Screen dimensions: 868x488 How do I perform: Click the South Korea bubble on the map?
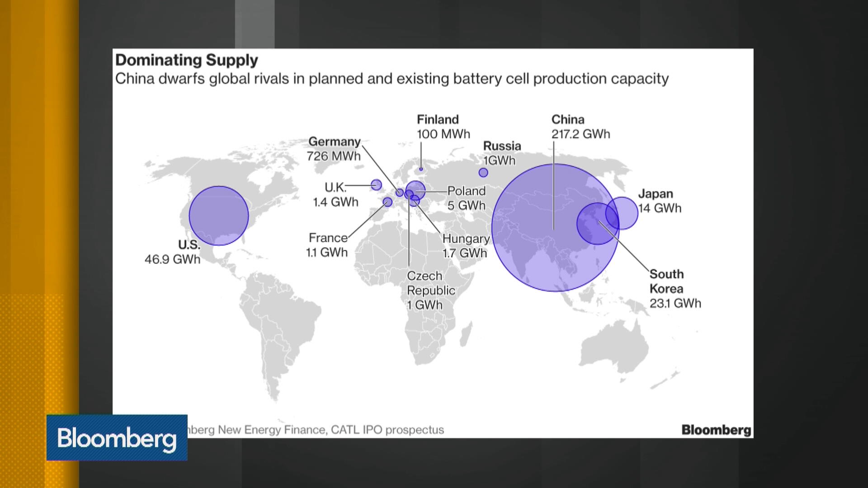(x=598, y=224)
